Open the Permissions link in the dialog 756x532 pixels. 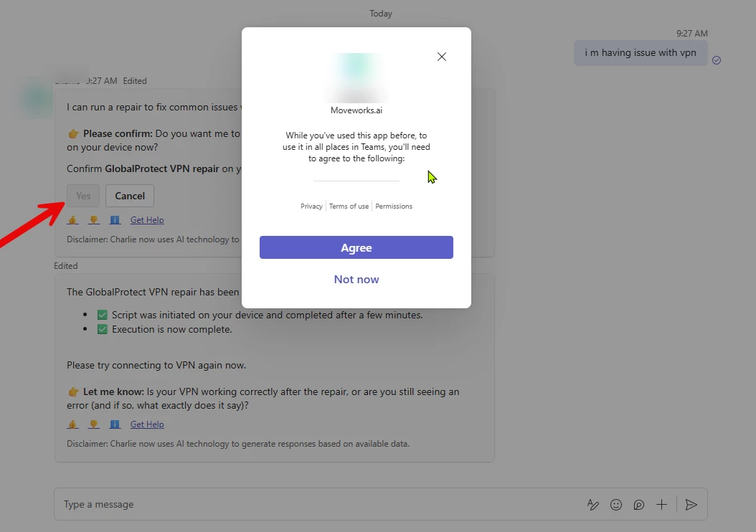point(394,206)
